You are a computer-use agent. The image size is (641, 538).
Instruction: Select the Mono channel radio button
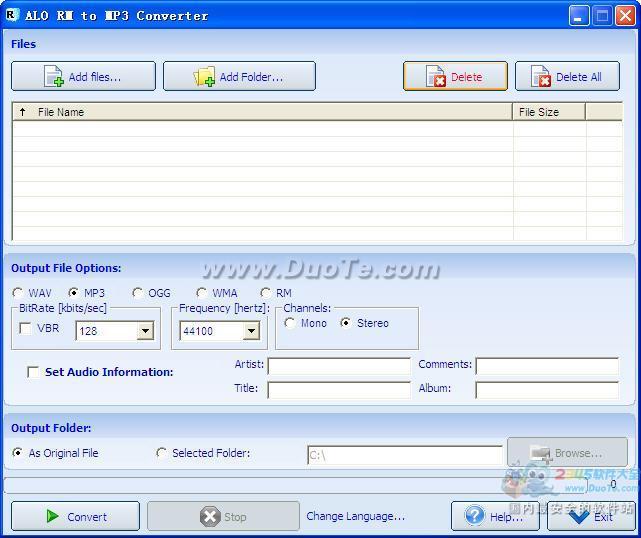coord(290,323)
